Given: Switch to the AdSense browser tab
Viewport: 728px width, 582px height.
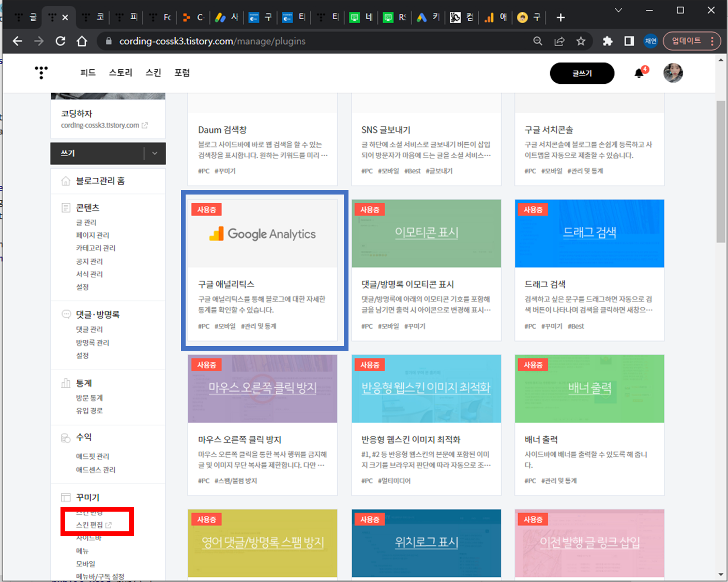Looking at the screenshot, I should pos(220,18).
